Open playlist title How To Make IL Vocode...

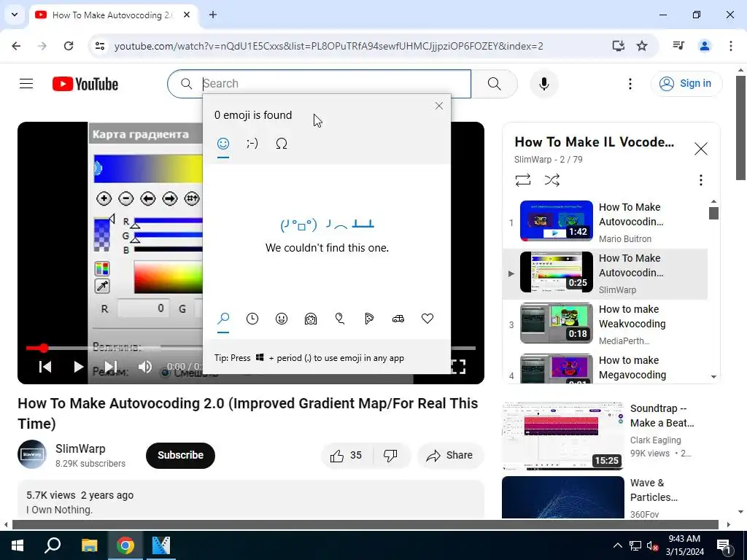click(x=594, y=142)
